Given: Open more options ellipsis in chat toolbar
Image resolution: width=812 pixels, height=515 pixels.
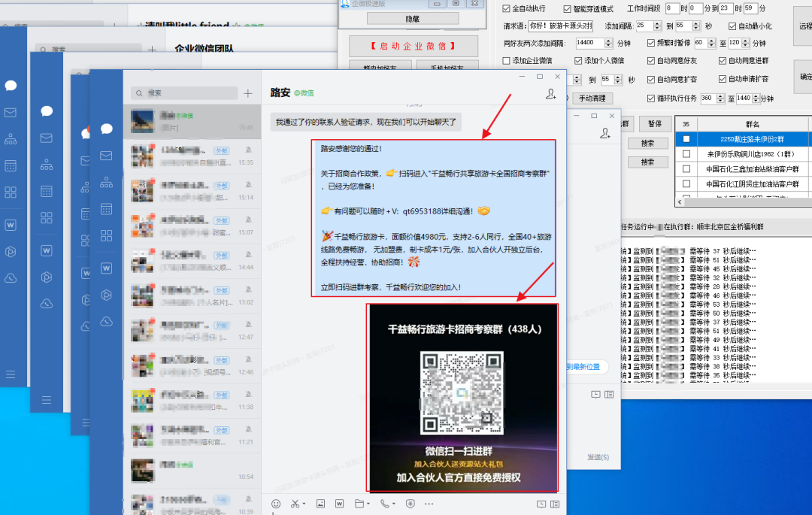Looking at the screenshot, I should click(x=429, y=504).
